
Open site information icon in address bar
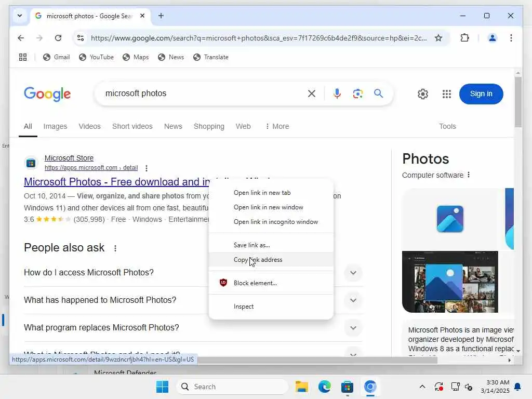(x=81, y=38)
